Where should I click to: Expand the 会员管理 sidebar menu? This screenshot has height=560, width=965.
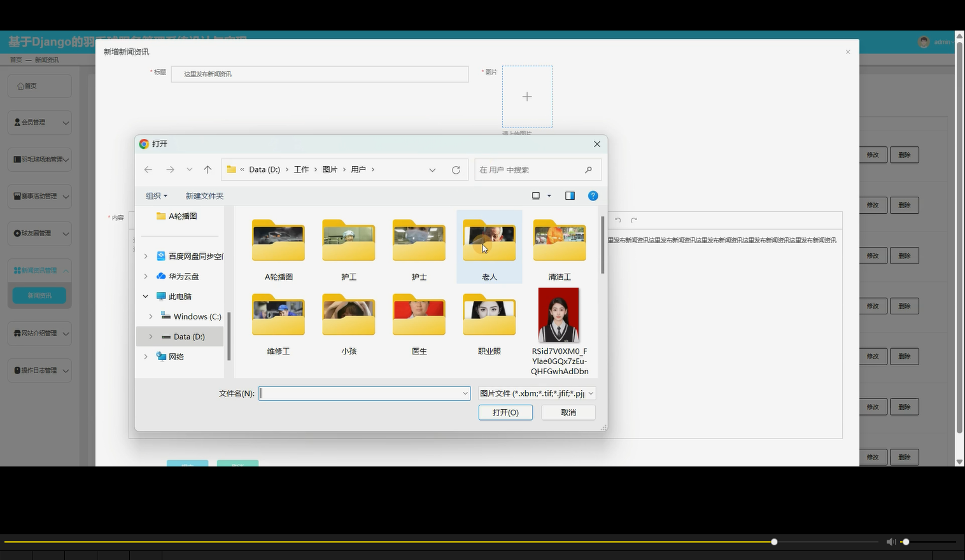(x=39, y=122)
